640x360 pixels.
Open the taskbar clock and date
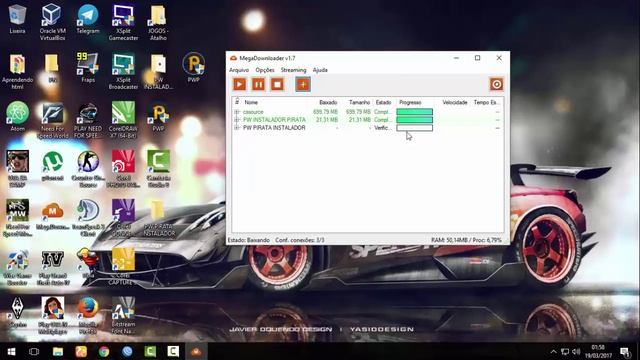coord(598,351)
